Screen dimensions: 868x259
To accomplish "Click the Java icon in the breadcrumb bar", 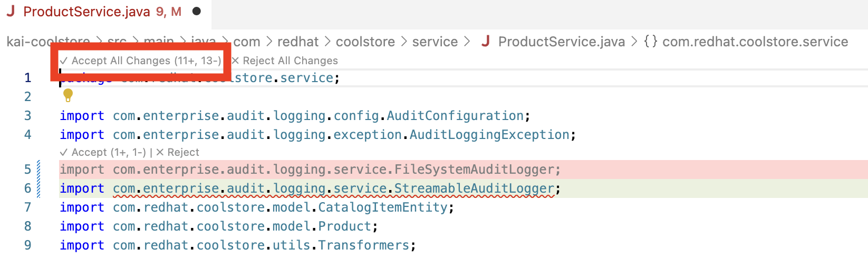I will point(486,42).
